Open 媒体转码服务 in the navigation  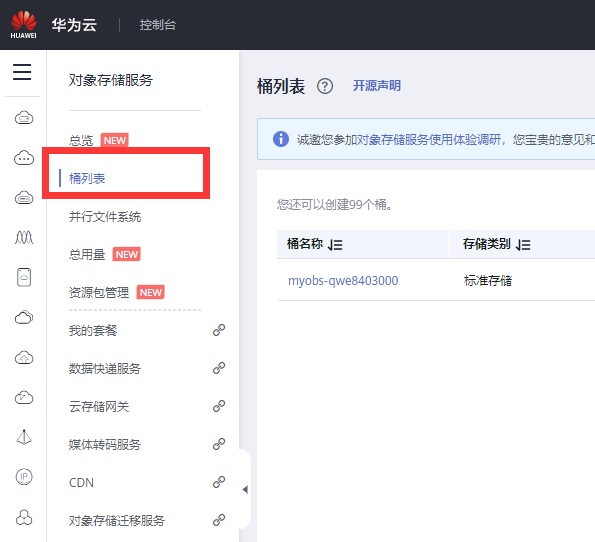tap(105, 444)
